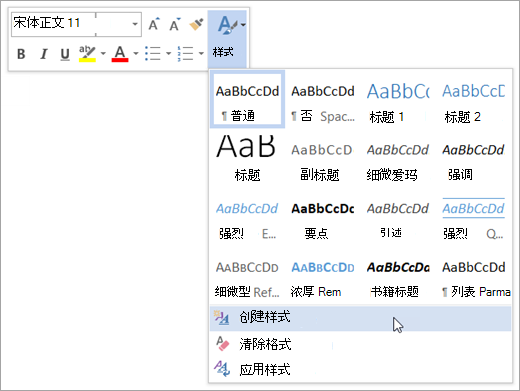This screenshot has height=391, width=520.
Task: Choose 应用样式 menu entry
Action: coord(361,369)
